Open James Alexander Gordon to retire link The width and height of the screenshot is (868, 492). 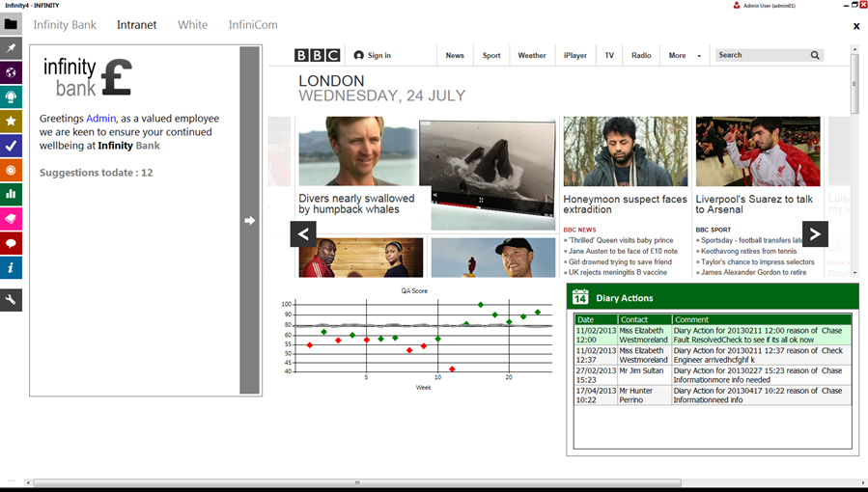point(754,273)
